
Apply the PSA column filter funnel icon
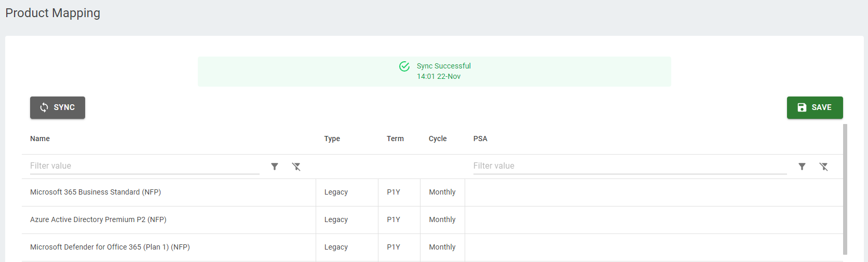click(802, 167)
